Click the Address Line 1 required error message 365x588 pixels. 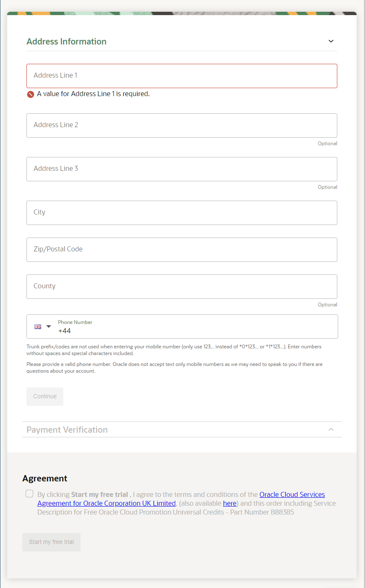pyautogui.click(x=93, y=94)
